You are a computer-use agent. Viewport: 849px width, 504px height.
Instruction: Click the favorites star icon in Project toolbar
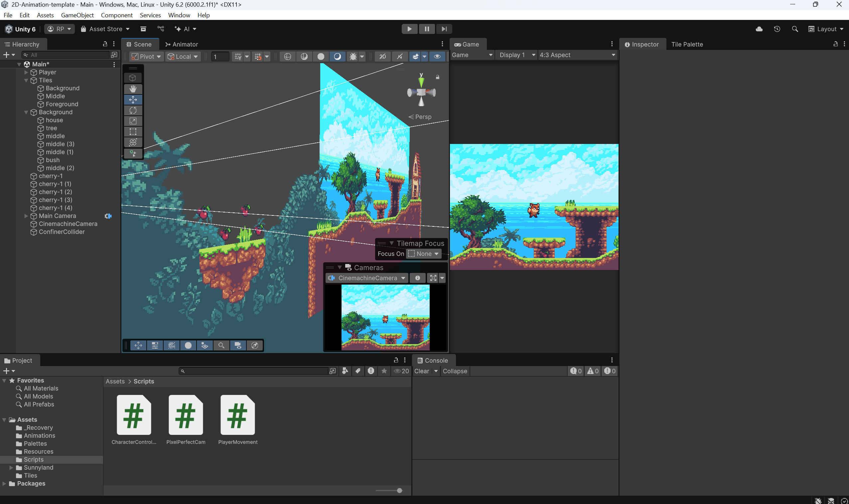(x=384, y=371)
